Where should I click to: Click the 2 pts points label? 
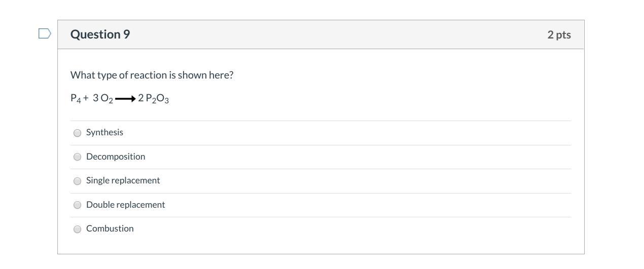[x=559, y=34]
